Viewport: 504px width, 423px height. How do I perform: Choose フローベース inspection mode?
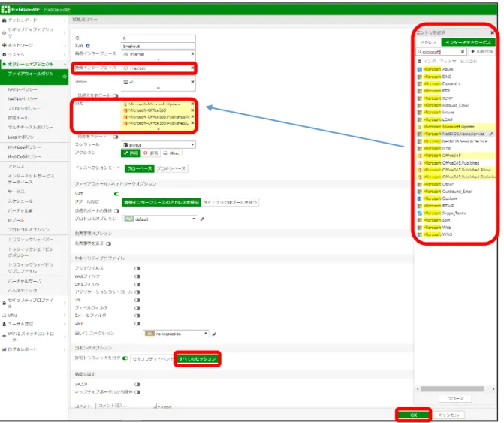139,168
